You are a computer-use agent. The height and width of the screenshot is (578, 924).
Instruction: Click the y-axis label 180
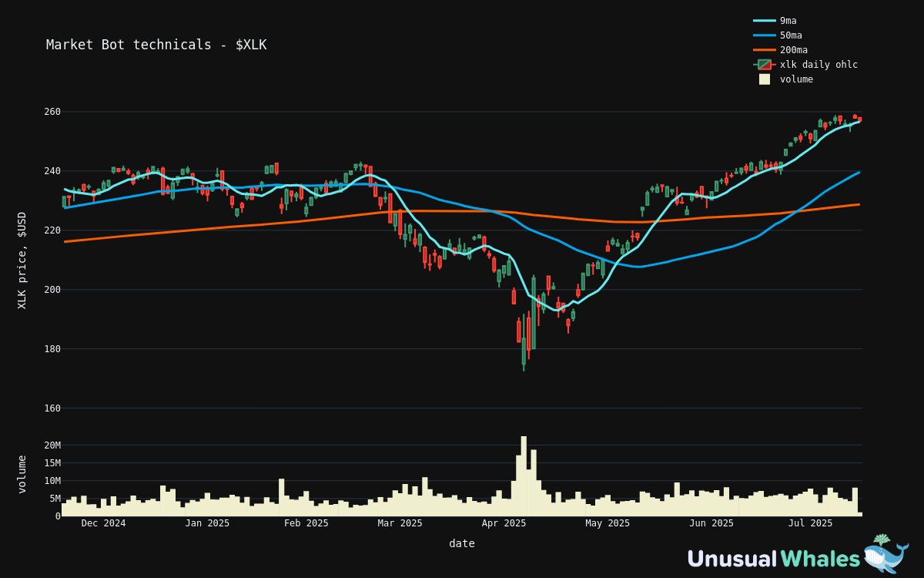tap(52, 349)
